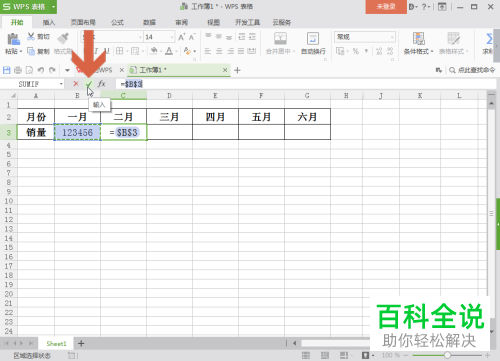Close the 工作簿1 document tab
This screenshot has height=361, width=500.
(225, 70)
